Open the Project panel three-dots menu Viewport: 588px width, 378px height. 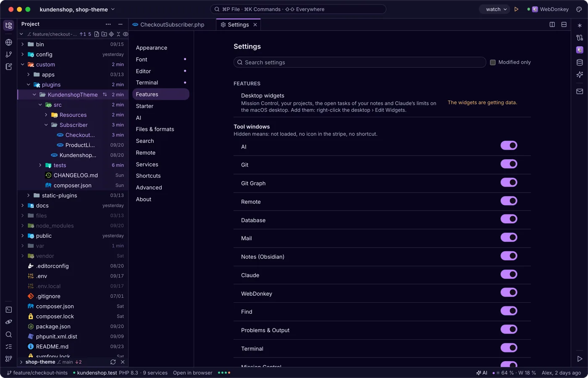tap(108, 24)
